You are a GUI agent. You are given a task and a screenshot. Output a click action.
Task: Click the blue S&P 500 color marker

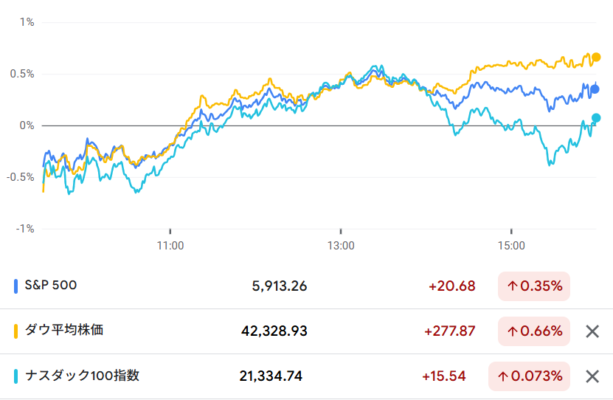pos(15,286)
